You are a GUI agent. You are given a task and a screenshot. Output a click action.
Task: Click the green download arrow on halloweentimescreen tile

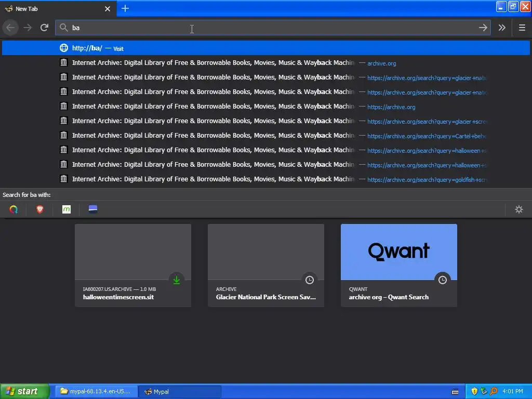coord(177,280)
